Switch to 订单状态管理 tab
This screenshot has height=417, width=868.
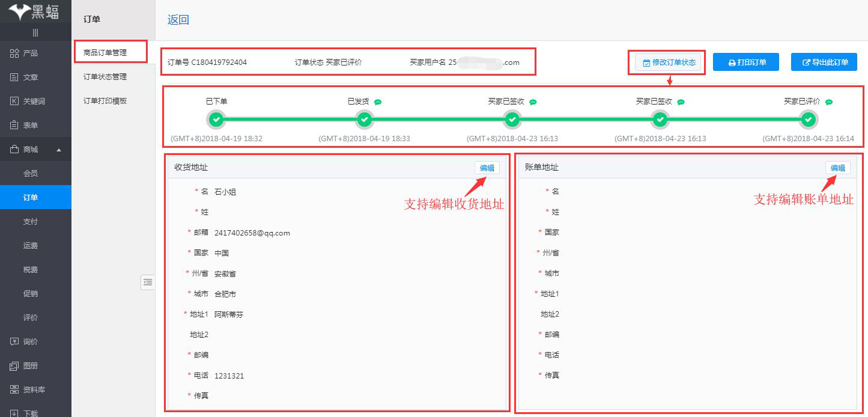coord(106,76)
